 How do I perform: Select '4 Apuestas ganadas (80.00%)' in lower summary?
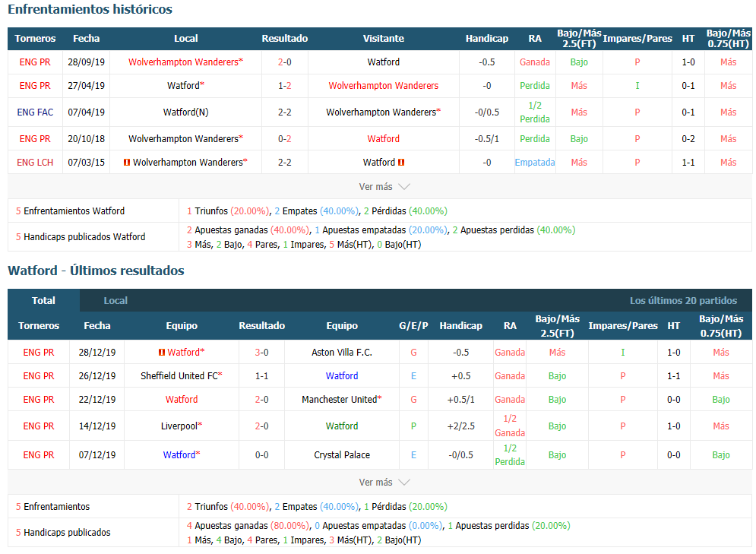(248, 526)
